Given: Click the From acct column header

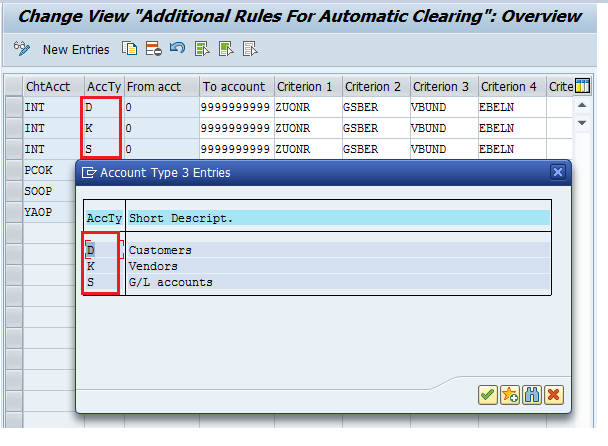Looking at the screenshot, I should coord(162,86).
